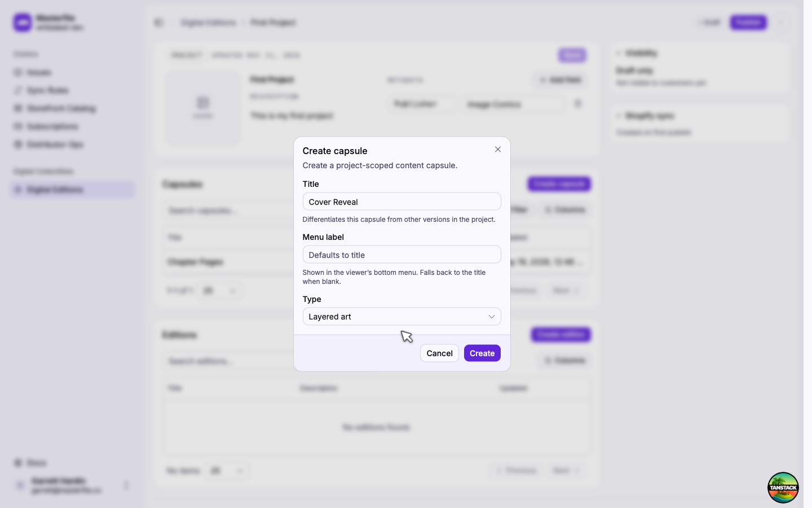Click the purple Publish button at top right
The width and height of the screenshot is (812, 508).
tap(748, 23)
